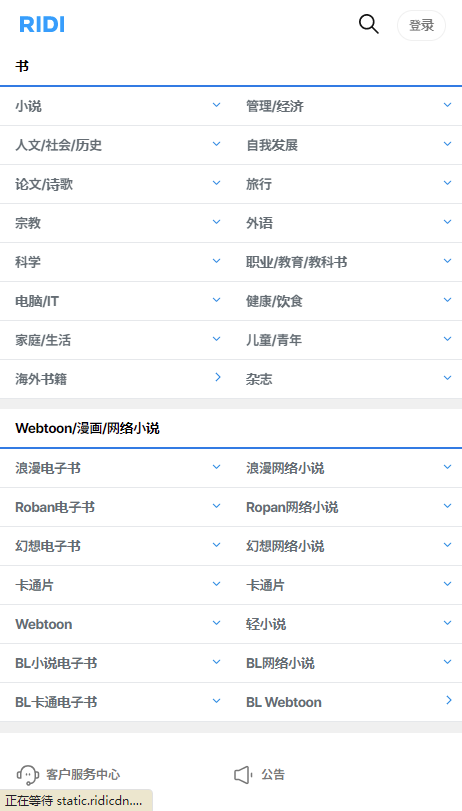Expand the Webtoon category chevron
This screenshot has height=811, width=462.
216,622
